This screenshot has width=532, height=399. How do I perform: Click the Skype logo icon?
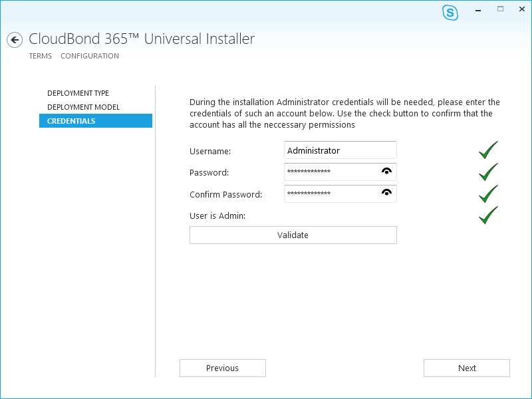(450, 13)
